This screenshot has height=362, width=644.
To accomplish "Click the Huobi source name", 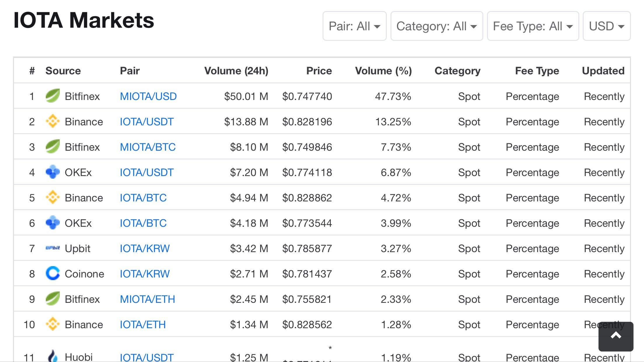I will coord(79,357).
